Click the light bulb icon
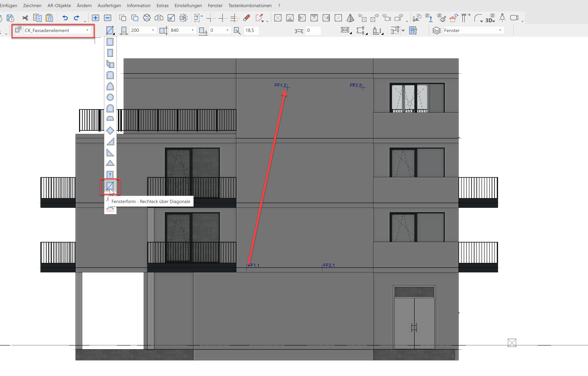The image size is (588, 376). [502, 18]
